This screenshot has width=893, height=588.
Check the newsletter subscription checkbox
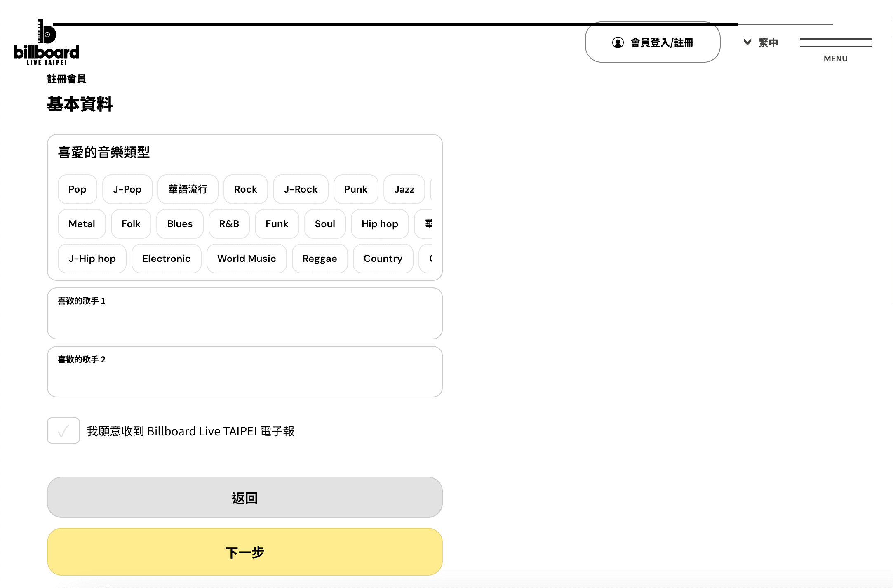click(63, 430)
